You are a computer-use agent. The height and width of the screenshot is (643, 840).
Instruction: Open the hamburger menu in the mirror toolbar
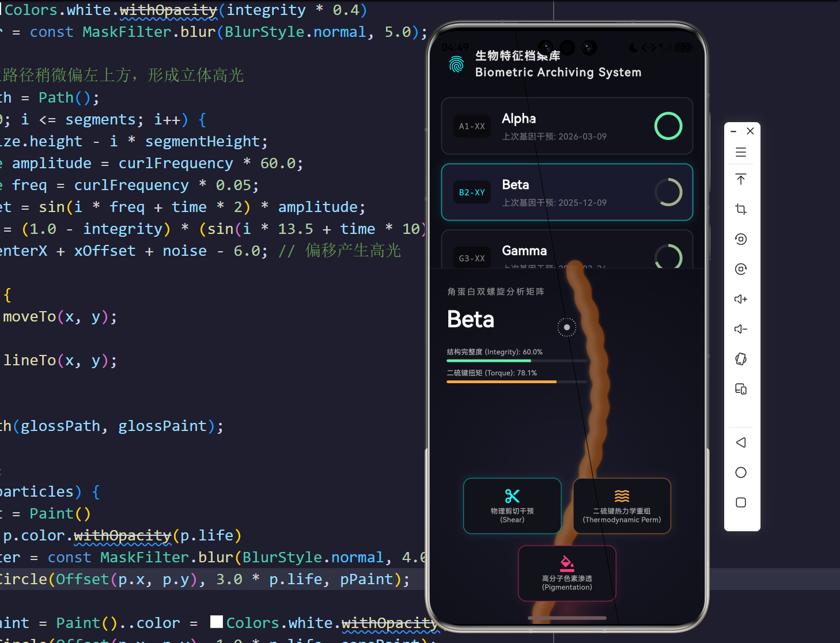(741, 152)
